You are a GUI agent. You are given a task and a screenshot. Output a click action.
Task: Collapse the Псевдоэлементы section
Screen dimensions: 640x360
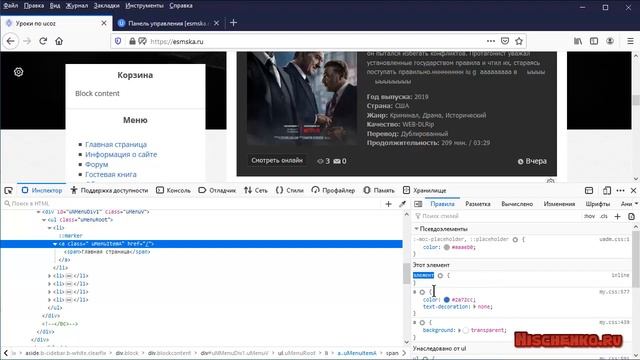click(x=416, y=229)
